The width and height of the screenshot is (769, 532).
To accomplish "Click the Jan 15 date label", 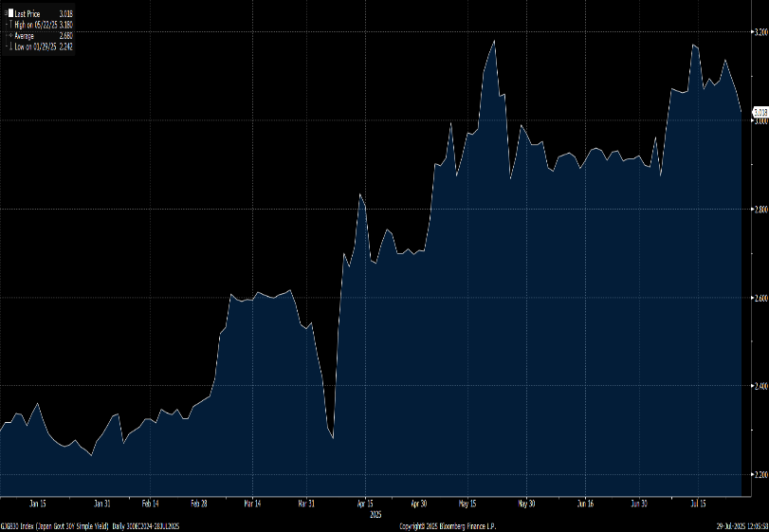I will [x=38, y=504].
